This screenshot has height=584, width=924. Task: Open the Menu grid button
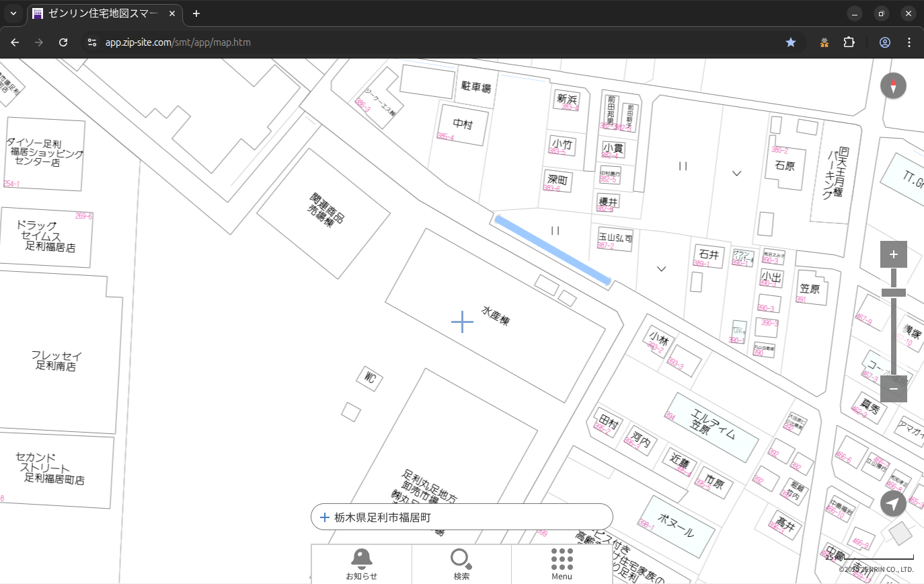(x=562, y=564)
